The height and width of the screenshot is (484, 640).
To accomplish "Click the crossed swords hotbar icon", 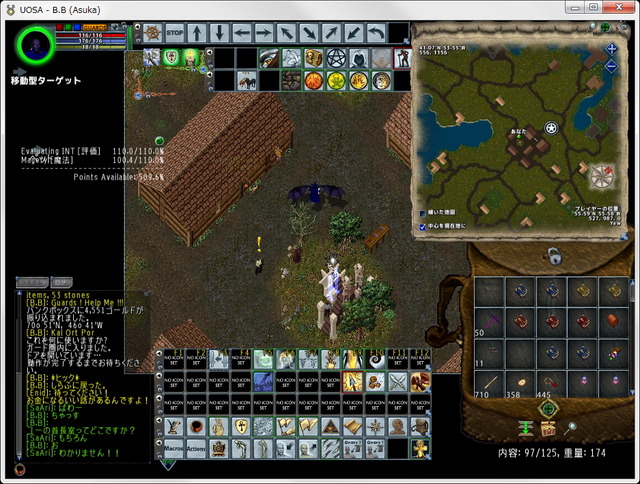I will click(x=398, y=382).
